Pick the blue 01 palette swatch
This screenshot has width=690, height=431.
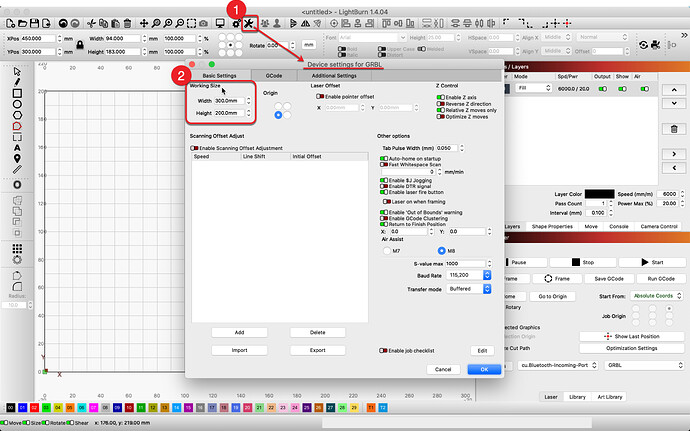(x=22, y=408)
